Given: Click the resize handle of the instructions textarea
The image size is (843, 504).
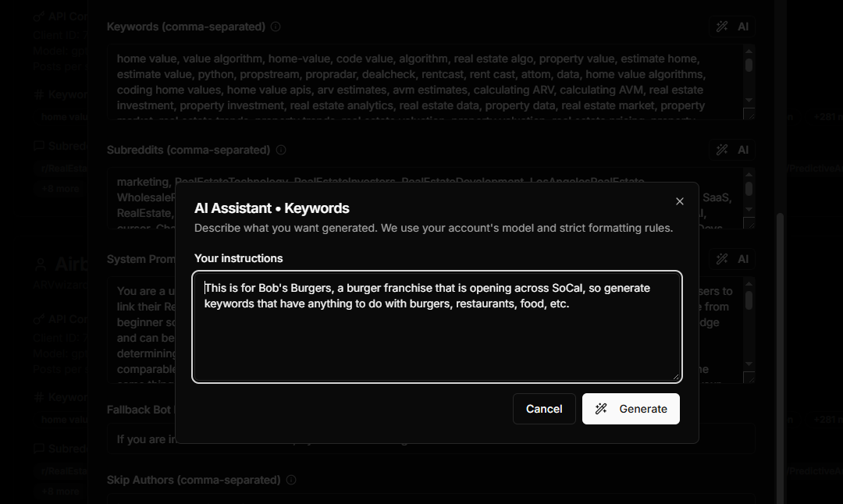Looking at the screenshot, I should [x=675, y=375].
